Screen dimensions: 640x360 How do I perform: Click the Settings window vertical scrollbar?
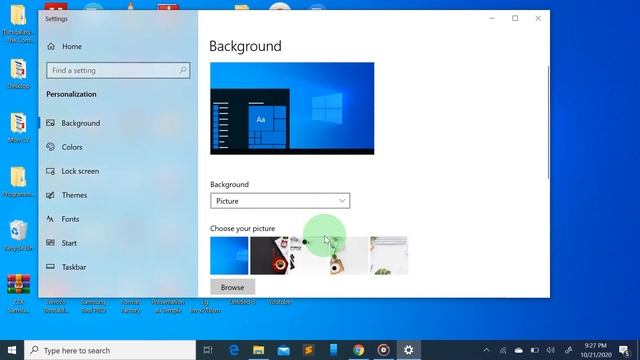(x=548, y=122)
